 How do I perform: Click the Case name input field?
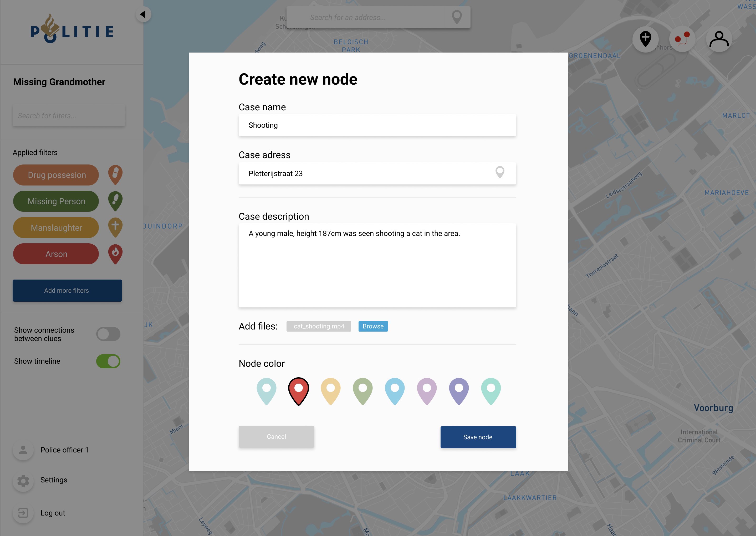(377, 125)
